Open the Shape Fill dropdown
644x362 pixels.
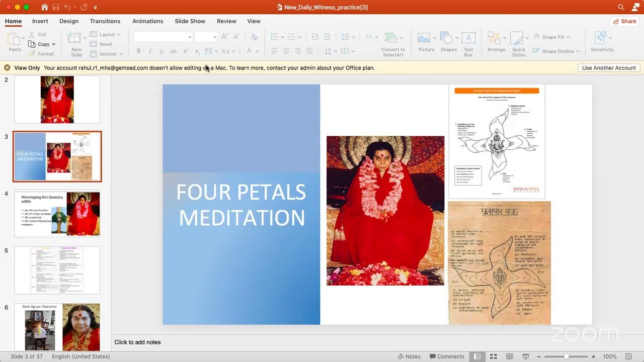coord(552,37)
